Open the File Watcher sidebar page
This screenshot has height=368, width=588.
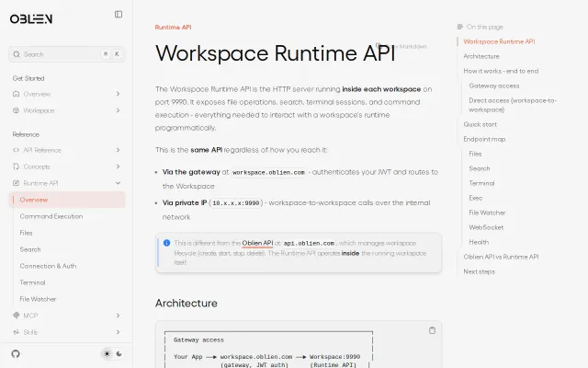pyautogui.click(x=38, y=299)
